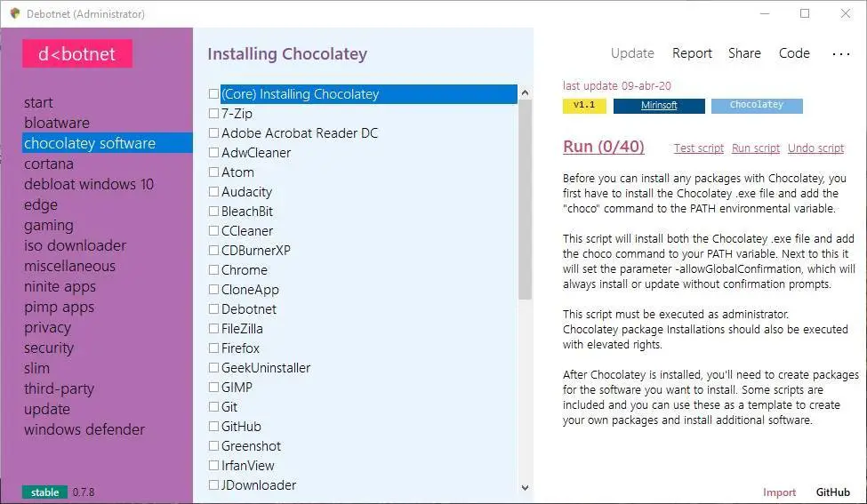The width and height of the screenshot is (867, 504).
Task: Open the third-party category
Action: click(60, 389)
